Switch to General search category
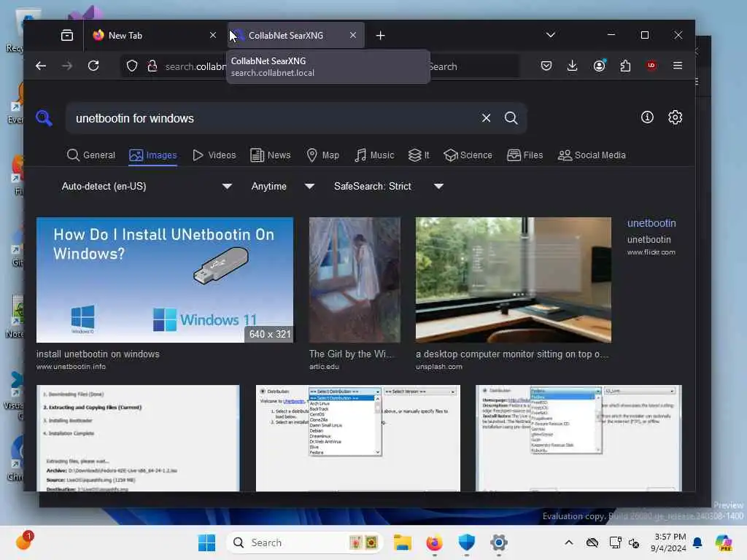747x560 pixels. click(91, 155)
